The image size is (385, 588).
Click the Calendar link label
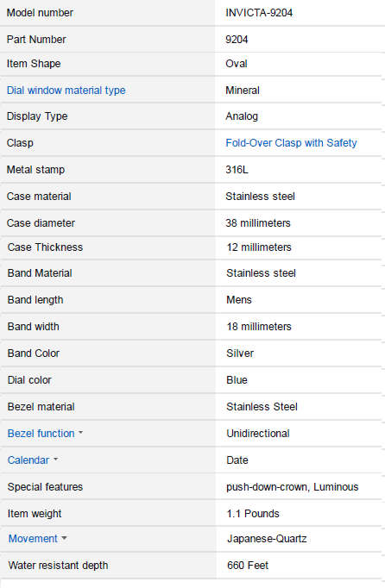(x=28, y=460)
